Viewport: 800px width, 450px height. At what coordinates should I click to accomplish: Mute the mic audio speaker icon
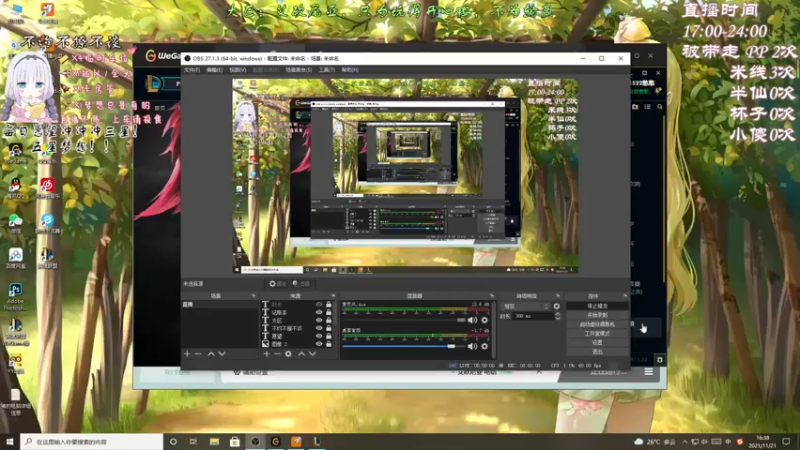472,320
